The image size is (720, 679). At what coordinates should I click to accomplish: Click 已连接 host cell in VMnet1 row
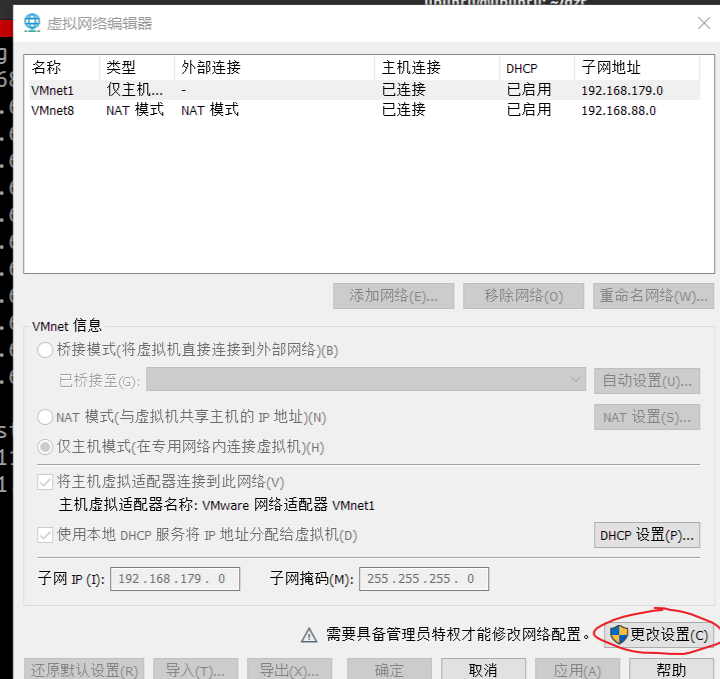[x=404, y=90]
